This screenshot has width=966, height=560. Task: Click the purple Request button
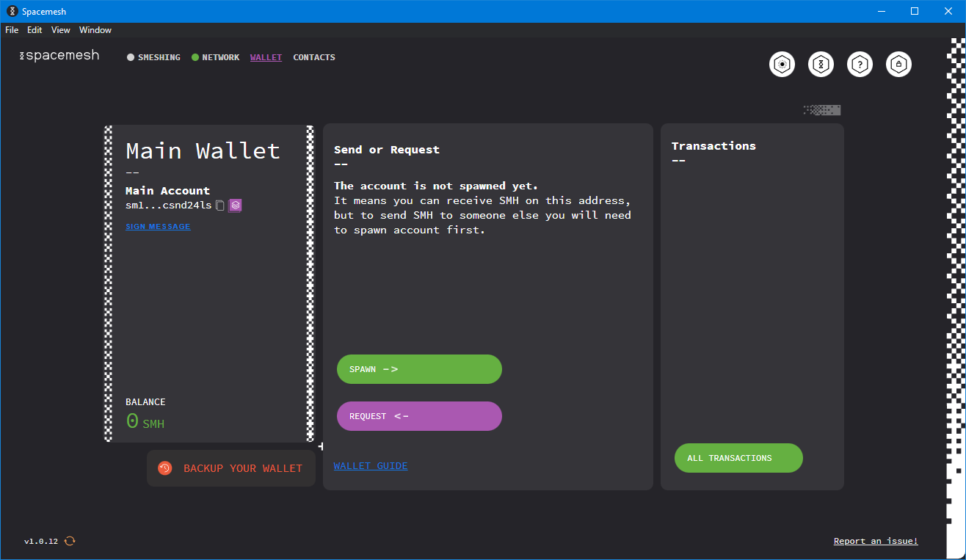click(x=419, y=416)
